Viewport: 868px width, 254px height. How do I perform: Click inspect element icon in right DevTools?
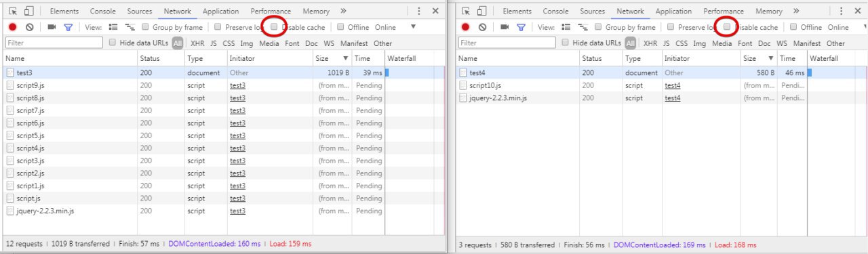[466, 11]
